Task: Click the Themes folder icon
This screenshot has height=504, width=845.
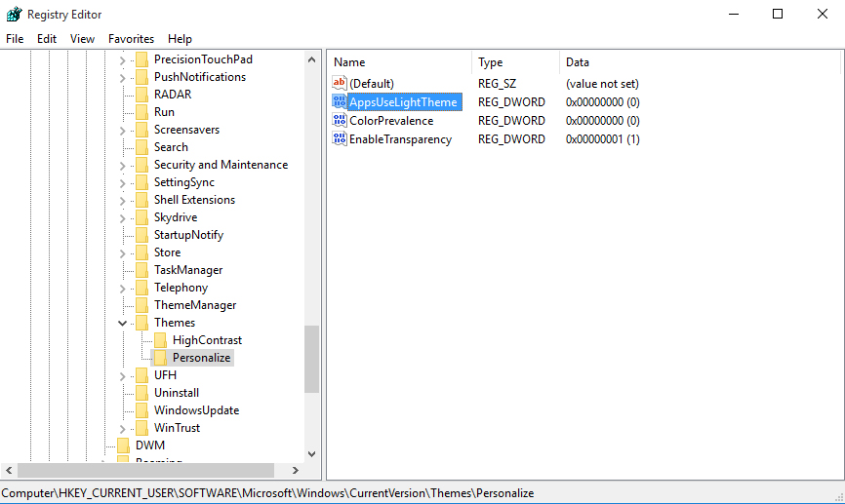Action: tap(141, 323)
